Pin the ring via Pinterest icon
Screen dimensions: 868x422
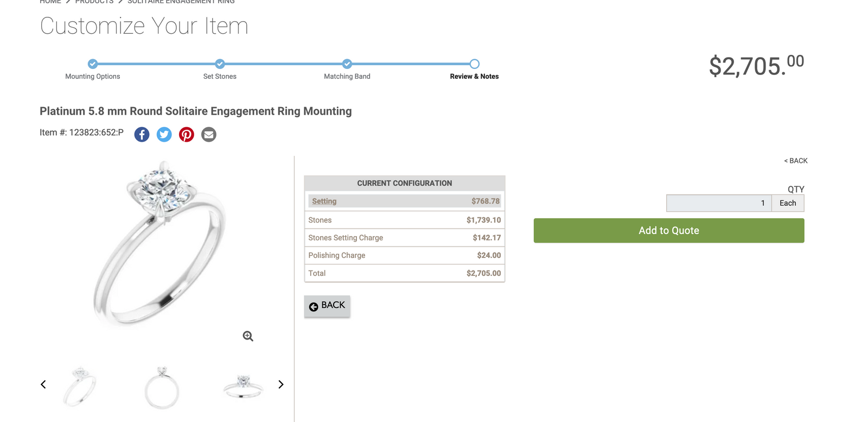[186, 134]
